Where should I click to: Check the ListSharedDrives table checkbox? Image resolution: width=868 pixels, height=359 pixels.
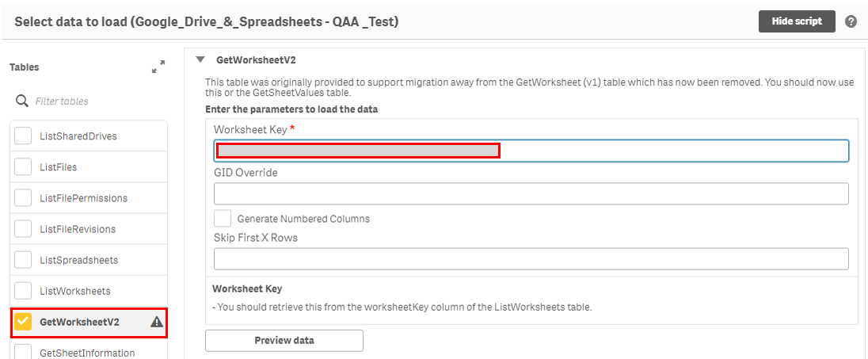pyautogui.click(x=23, y=136)
